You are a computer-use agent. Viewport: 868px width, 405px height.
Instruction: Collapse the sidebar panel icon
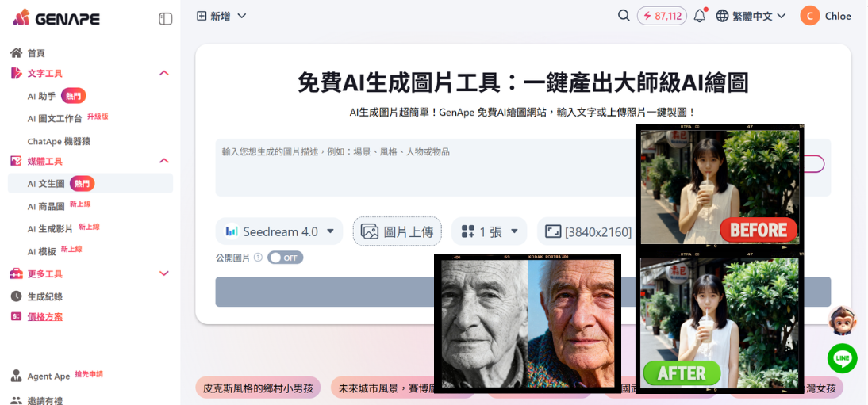click(x=166, y=19)
